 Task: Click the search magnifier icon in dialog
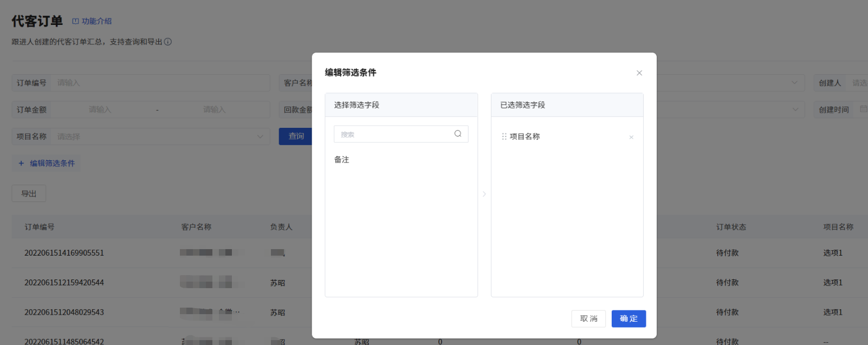(x=458, y=134)
